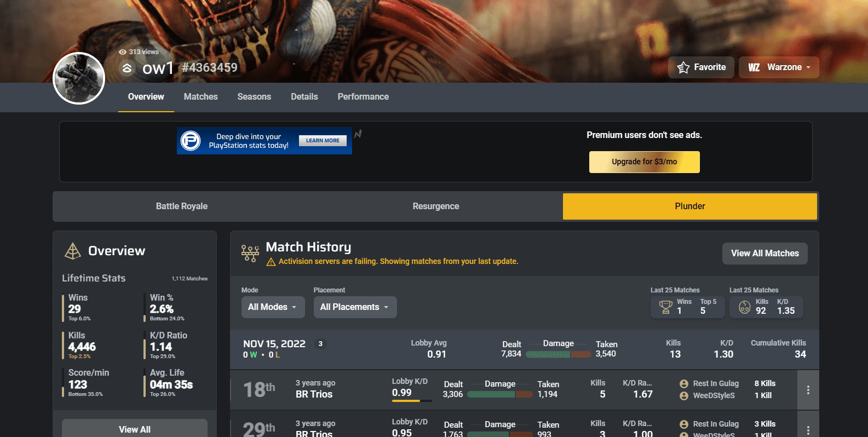Open teammate Rest In Gulag's profile link

point(715,383)
